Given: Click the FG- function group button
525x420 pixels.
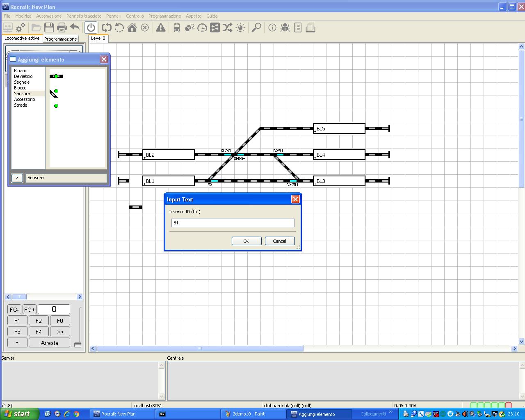Looking at the screenshot, I should tap(14, 309).
